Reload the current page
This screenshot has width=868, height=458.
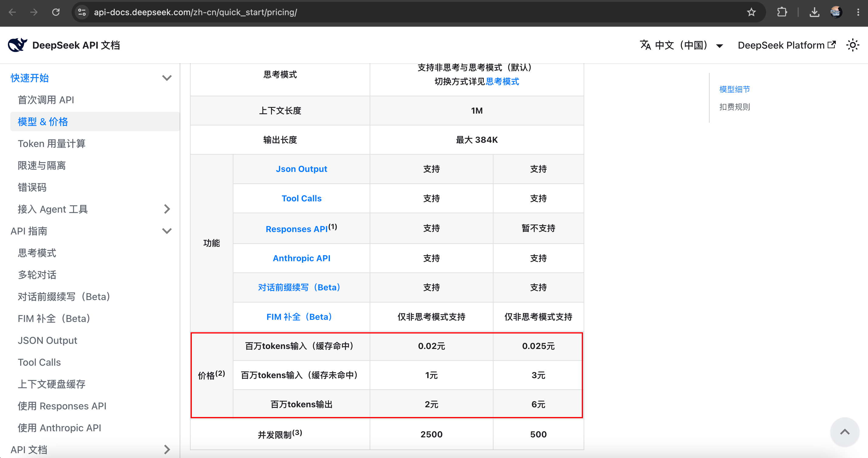56,12
